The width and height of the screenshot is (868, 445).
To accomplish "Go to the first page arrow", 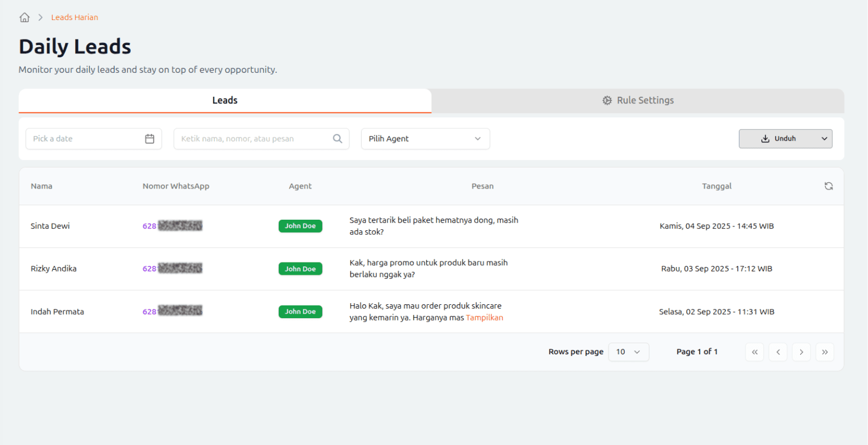I will point(754,352).
